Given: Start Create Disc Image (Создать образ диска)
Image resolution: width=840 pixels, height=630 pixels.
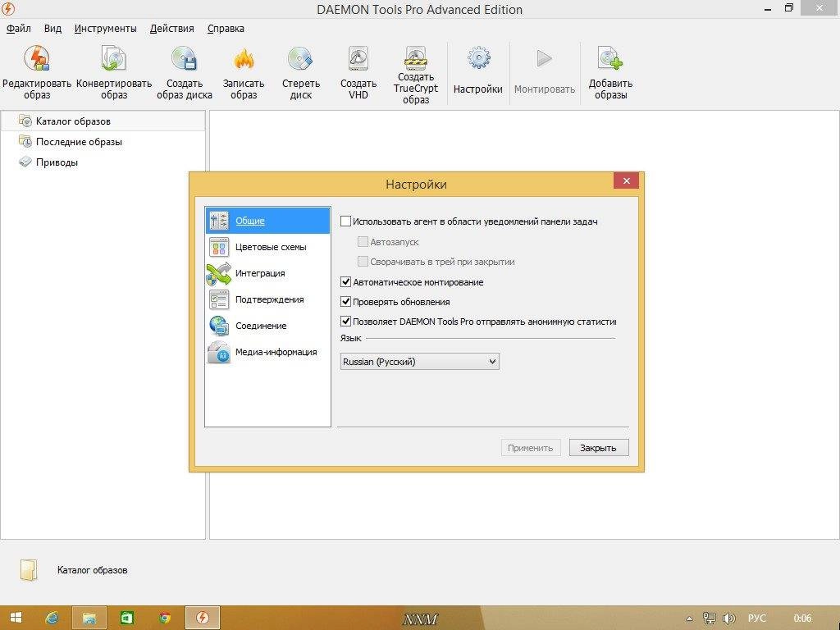Looking at the screenshot, I should (185, 73).
